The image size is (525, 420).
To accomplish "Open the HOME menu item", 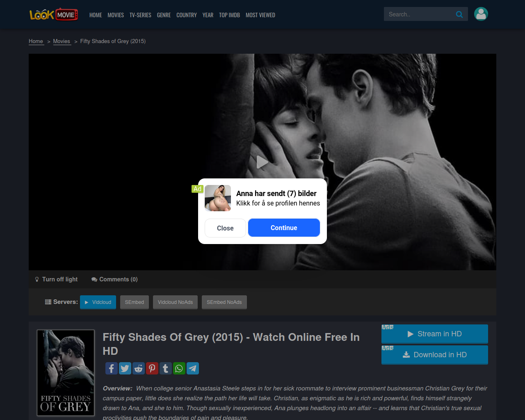I will pyautogui.click(x=96, y=15).
